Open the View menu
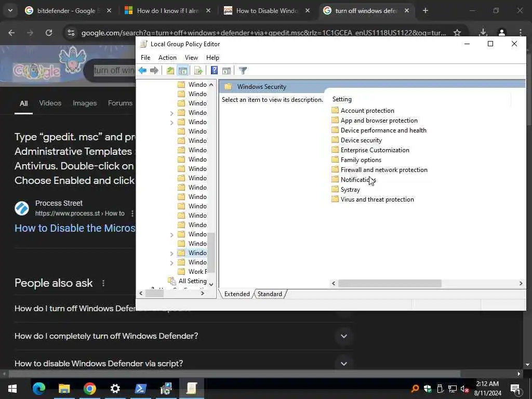Screen dimensions: 532x399 click(191, 58)
